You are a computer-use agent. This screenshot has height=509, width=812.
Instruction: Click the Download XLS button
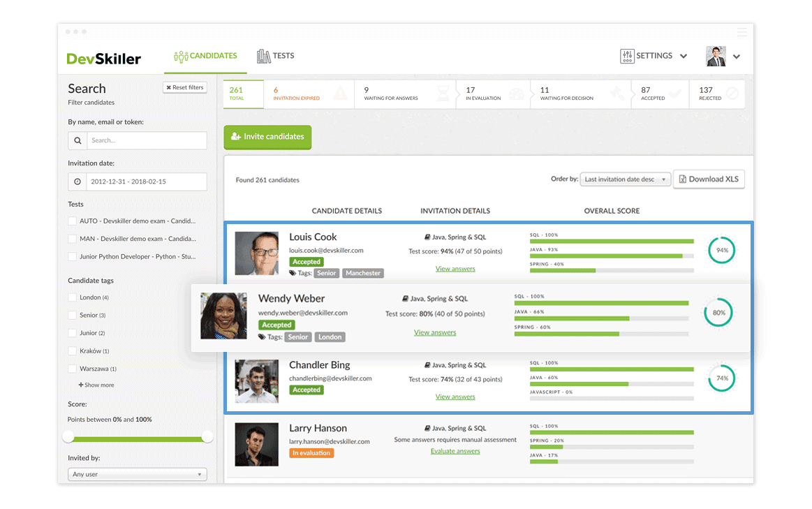click(x=709, y=179)
